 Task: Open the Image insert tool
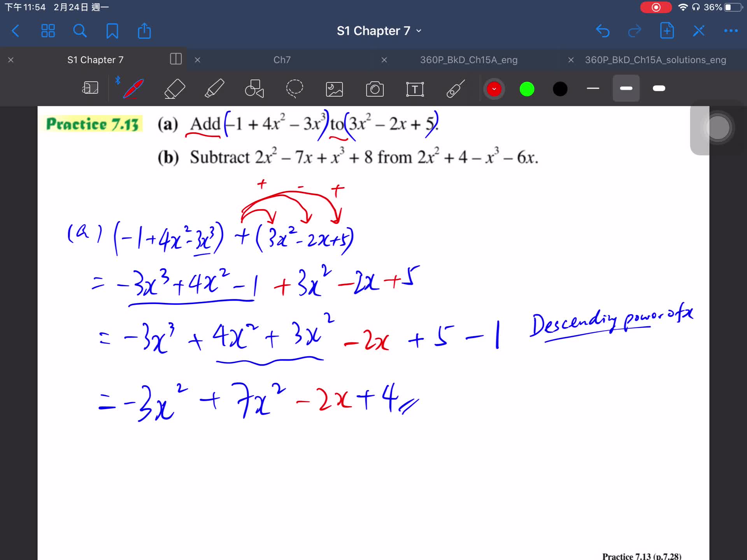(334, 89)
